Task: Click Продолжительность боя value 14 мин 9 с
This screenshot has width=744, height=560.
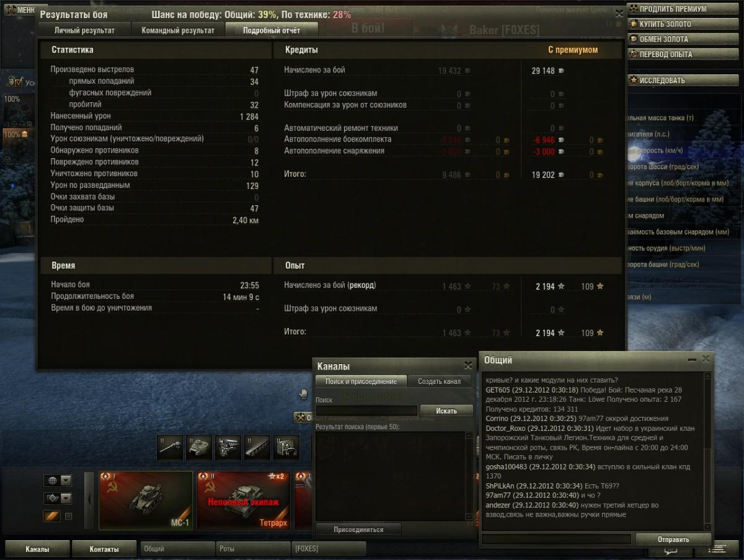Action: pos(241,297)
